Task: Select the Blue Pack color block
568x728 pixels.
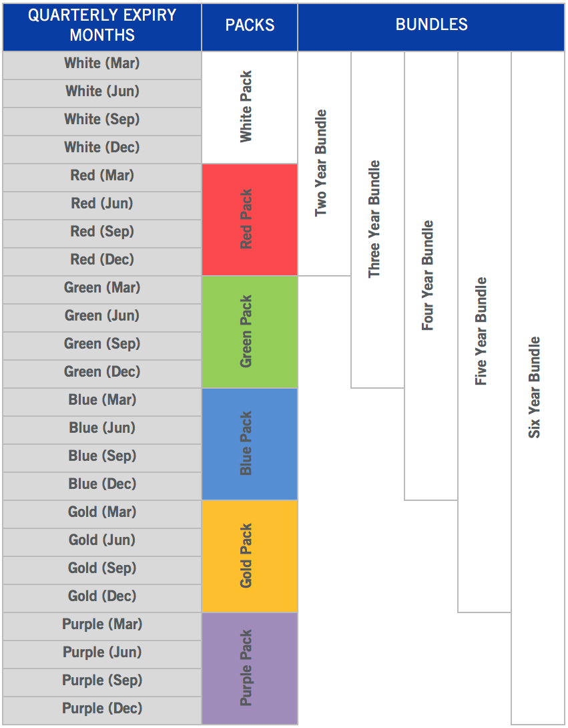Action: tap(249, 444)
